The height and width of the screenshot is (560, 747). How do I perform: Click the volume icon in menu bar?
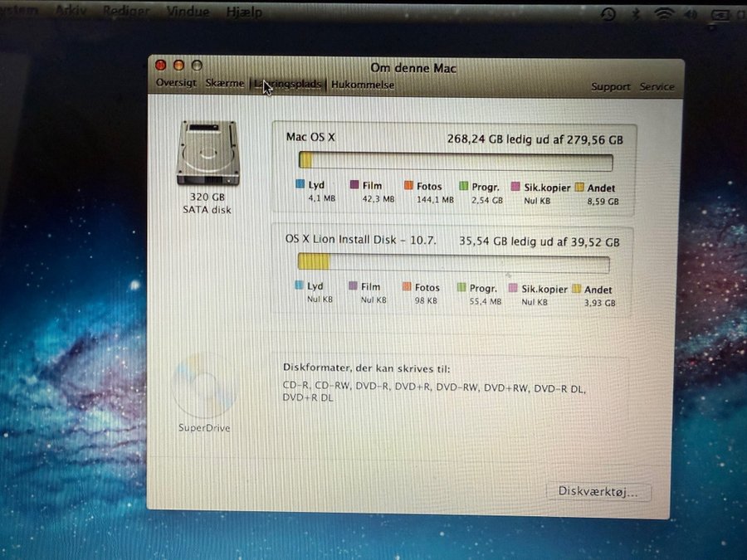690,14
